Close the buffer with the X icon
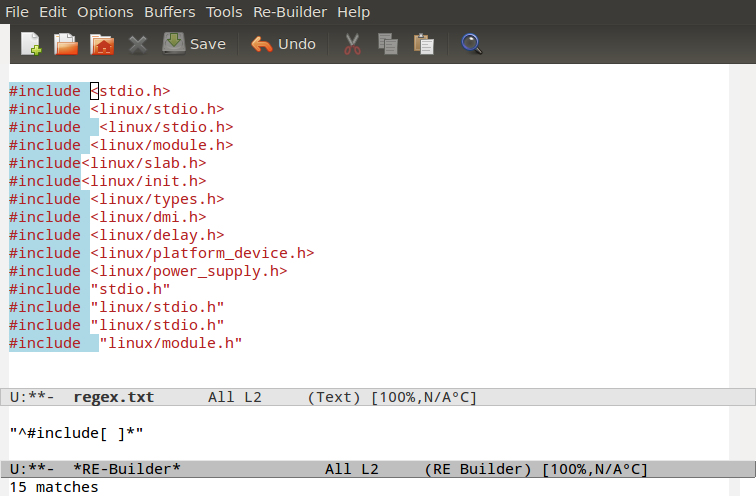Screen dimensions: 756x496 click(138, 44)
